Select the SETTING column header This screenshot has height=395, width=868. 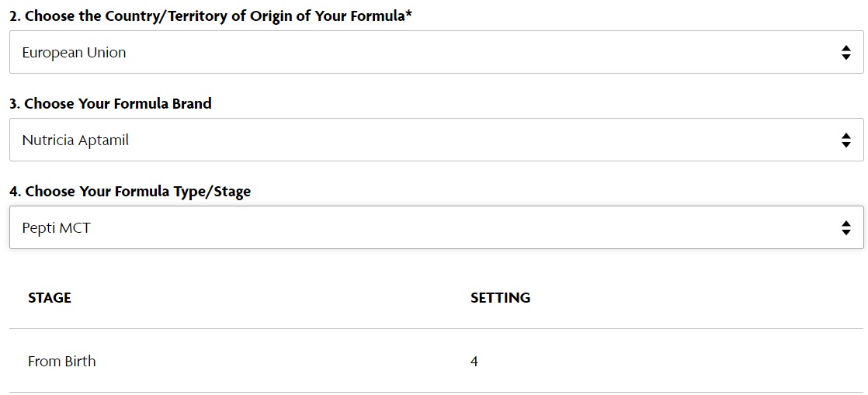pos(501,298)
